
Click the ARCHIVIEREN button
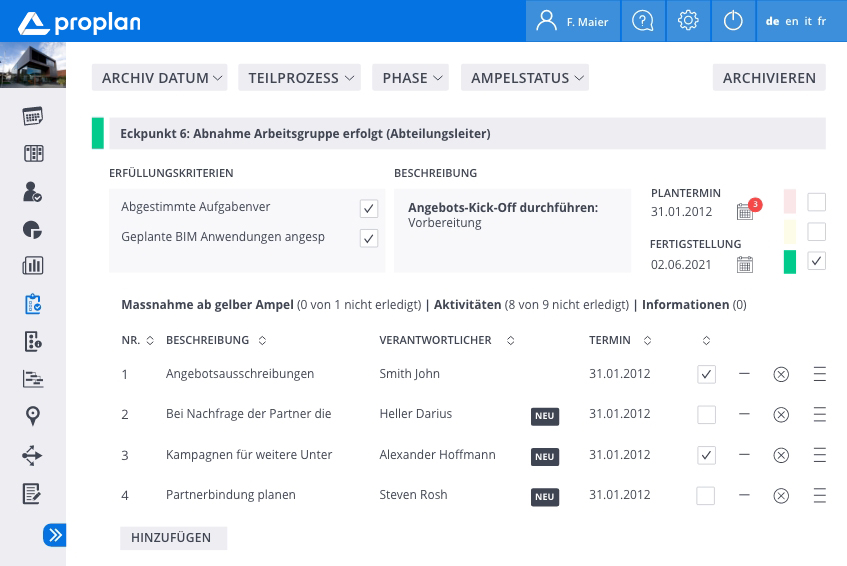[x=768, y=78]
